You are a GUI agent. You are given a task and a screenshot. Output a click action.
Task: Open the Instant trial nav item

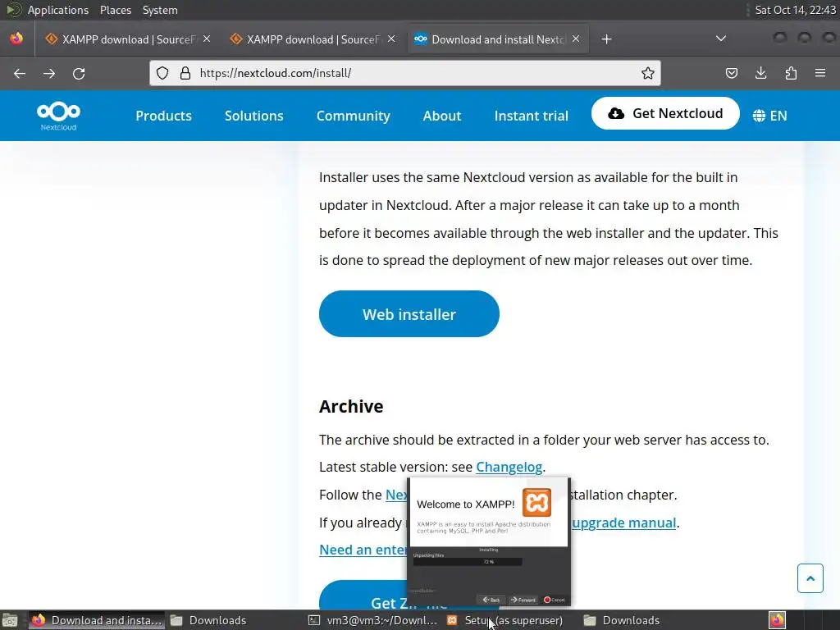[x=531, y=116]
